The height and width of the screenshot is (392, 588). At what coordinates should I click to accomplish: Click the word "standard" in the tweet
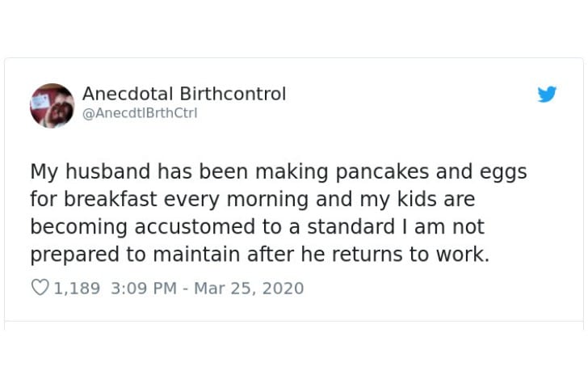(351, 226)
